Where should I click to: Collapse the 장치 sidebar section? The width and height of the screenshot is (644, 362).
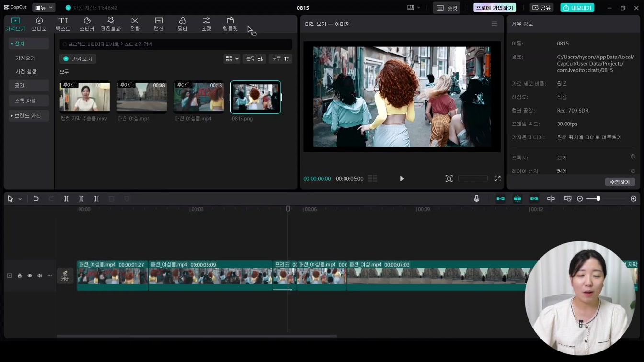(x=29, y=44)
